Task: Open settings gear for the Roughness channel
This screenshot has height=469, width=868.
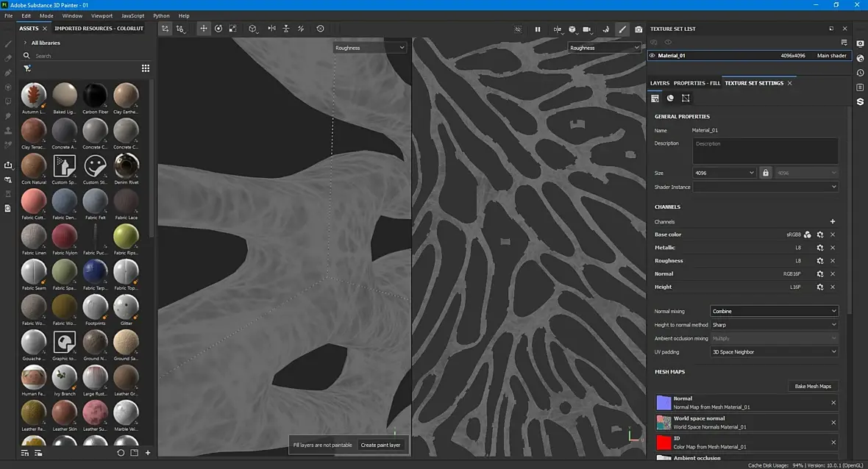Action: click(820, 260)
